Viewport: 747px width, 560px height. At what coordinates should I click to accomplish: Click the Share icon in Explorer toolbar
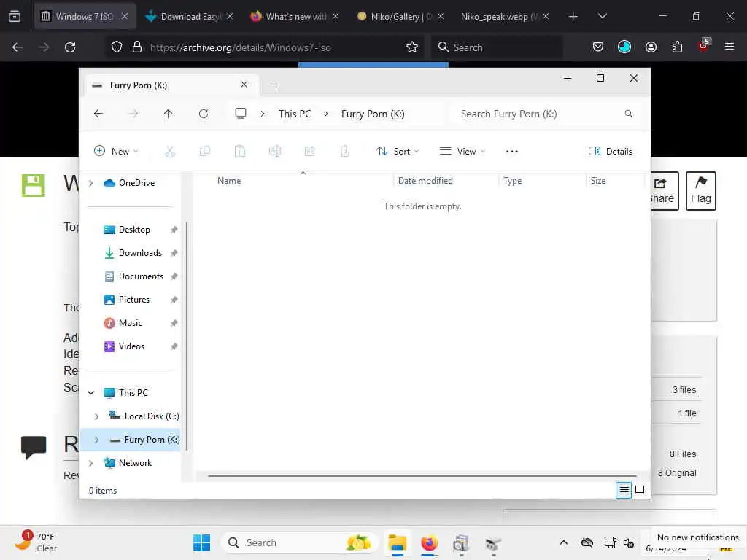[309, 152]
